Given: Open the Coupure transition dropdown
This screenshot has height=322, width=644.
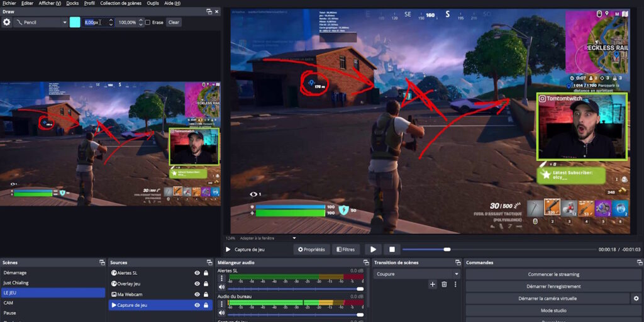Looking at the screenshot, I should coord(417,274).
